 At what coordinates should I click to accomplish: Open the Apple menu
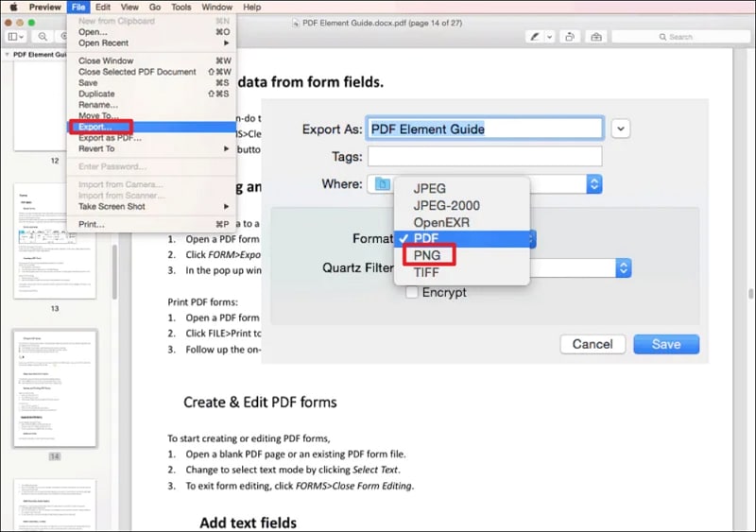(13, 7)
